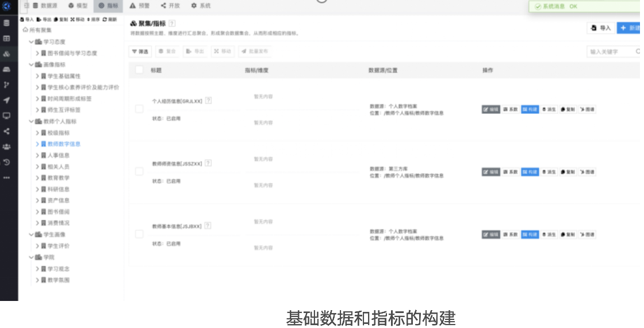644x328 pixels.
Task: Click 系数 for the 教师基本信息 row
Action: [x=511, y=234]
